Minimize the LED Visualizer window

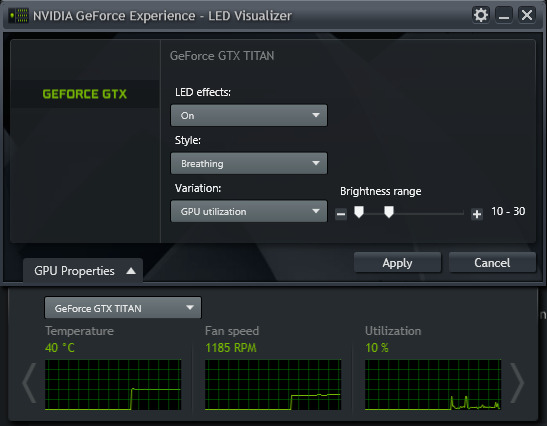[504, 15]
